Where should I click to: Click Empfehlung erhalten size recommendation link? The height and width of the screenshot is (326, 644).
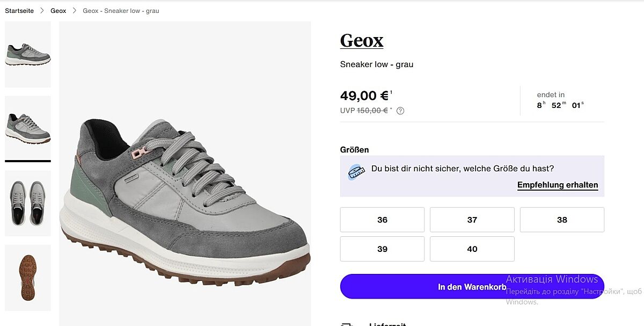coord(558,185)
